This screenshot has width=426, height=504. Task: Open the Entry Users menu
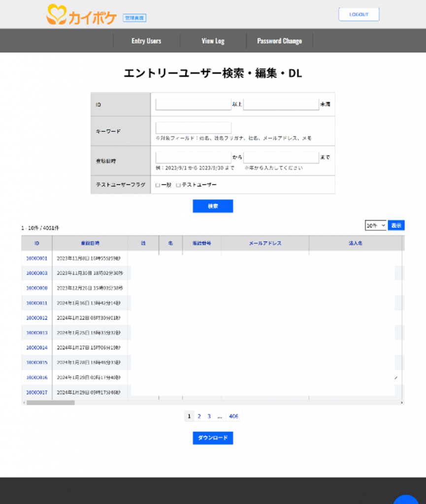146,41
